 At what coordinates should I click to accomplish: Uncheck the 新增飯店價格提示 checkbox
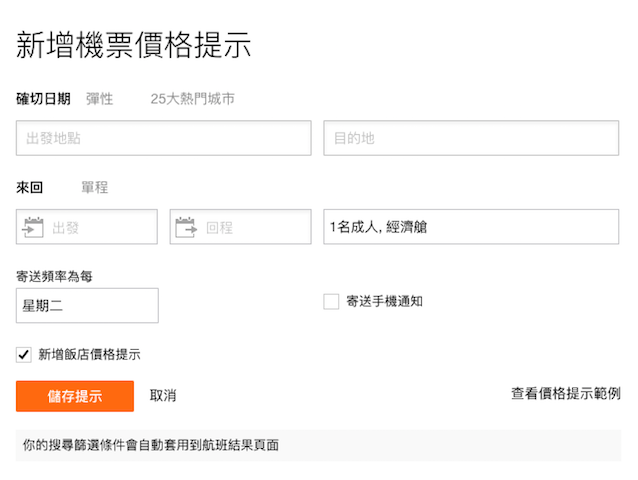[24, 355]
